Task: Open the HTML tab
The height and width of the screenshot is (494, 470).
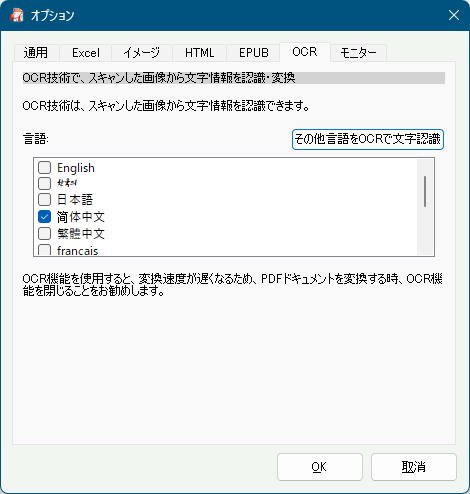Action: point(199,53)
